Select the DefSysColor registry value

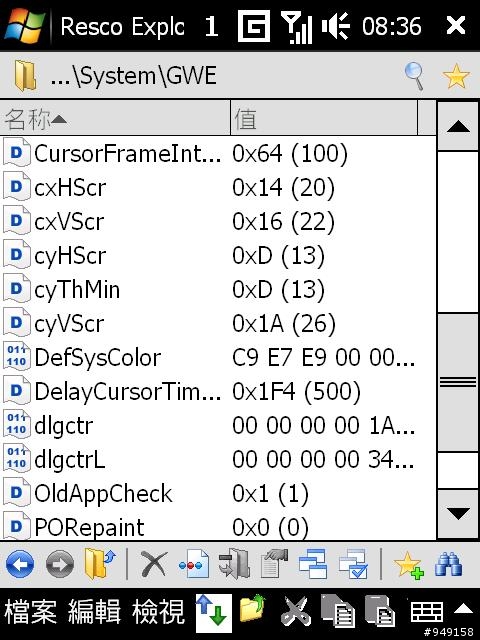(x=218, y=358)
